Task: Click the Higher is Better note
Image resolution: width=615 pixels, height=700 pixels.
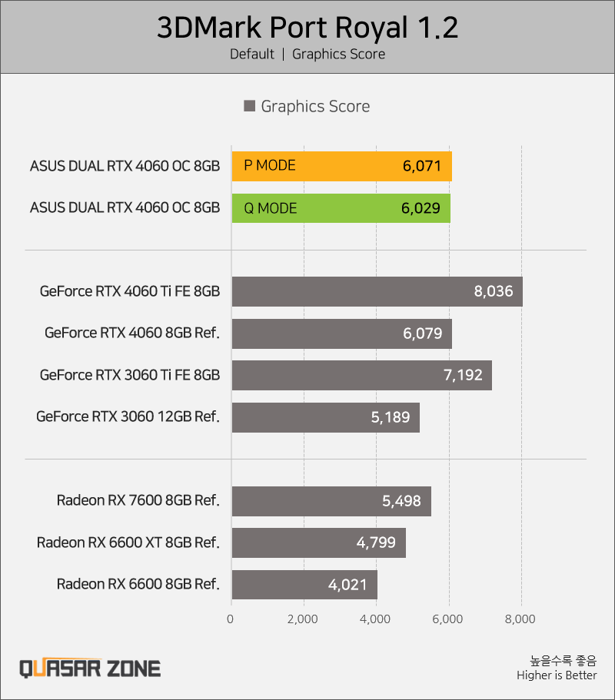Action: coord(557,675)
